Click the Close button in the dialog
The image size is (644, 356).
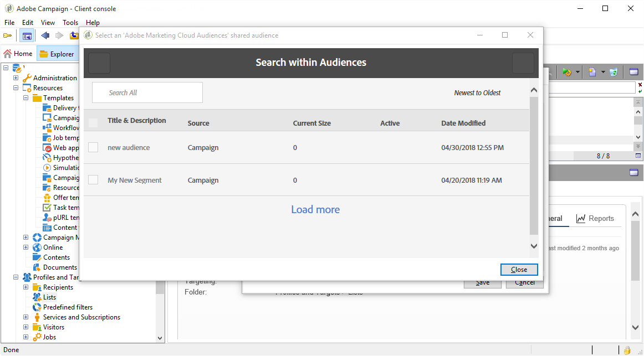(519, 270)
